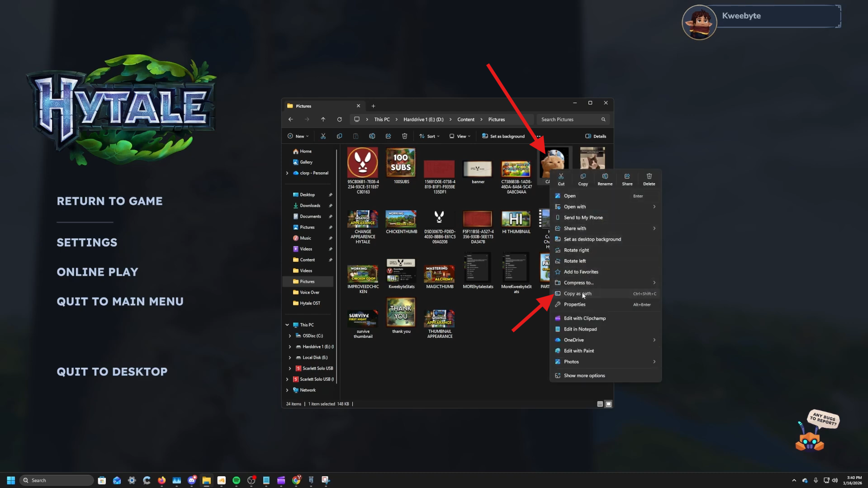Add the selected picture to Favorites
Image resolution: width=868 pixels, height=488 pixels.
580,272
